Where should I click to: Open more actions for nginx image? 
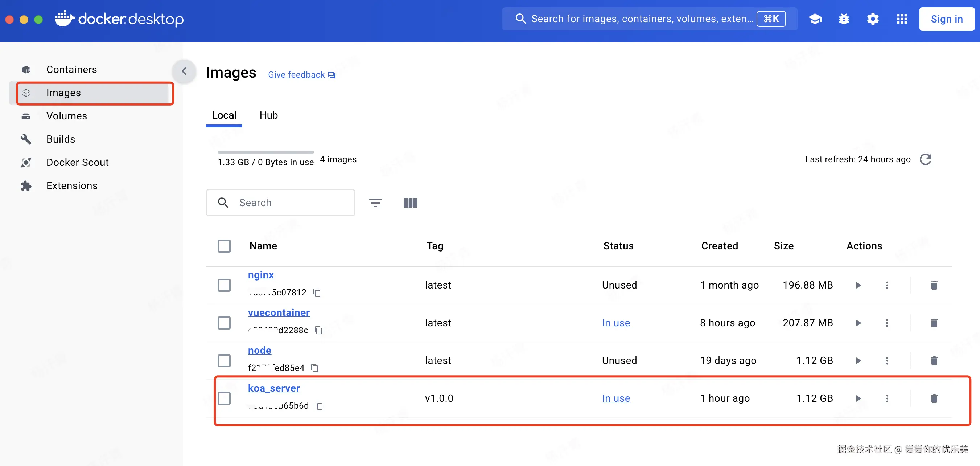pyautogui.click(x=887, y=285)
